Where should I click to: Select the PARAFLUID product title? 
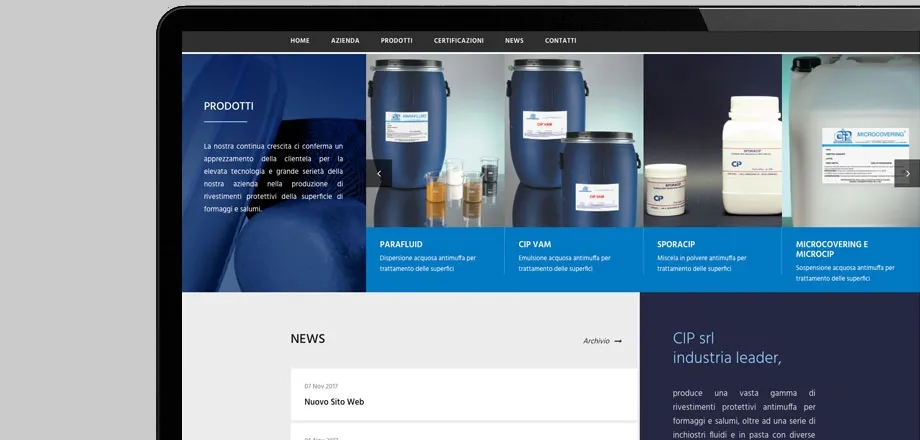(402, 244)
